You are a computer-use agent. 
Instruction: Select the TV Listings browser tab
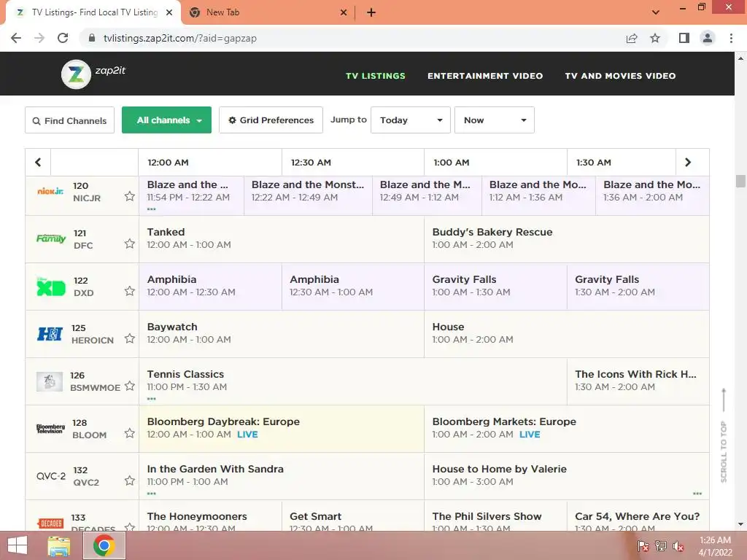coord(93,12)
